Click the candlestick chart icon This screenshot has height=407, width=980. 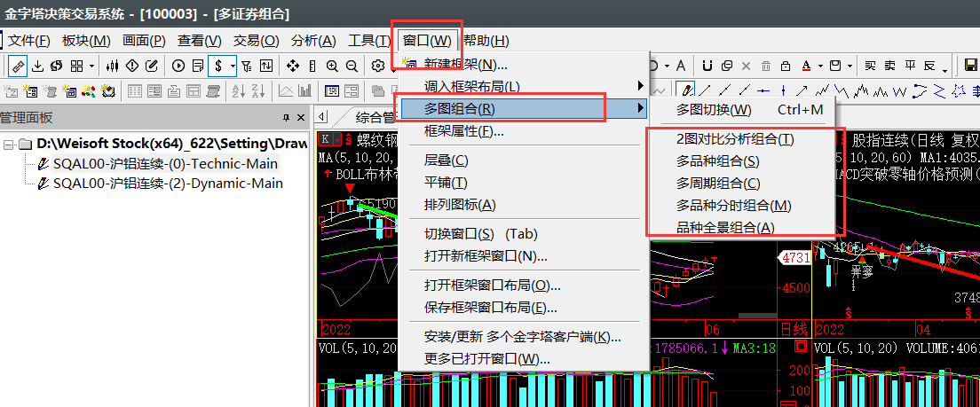(113, 66)
